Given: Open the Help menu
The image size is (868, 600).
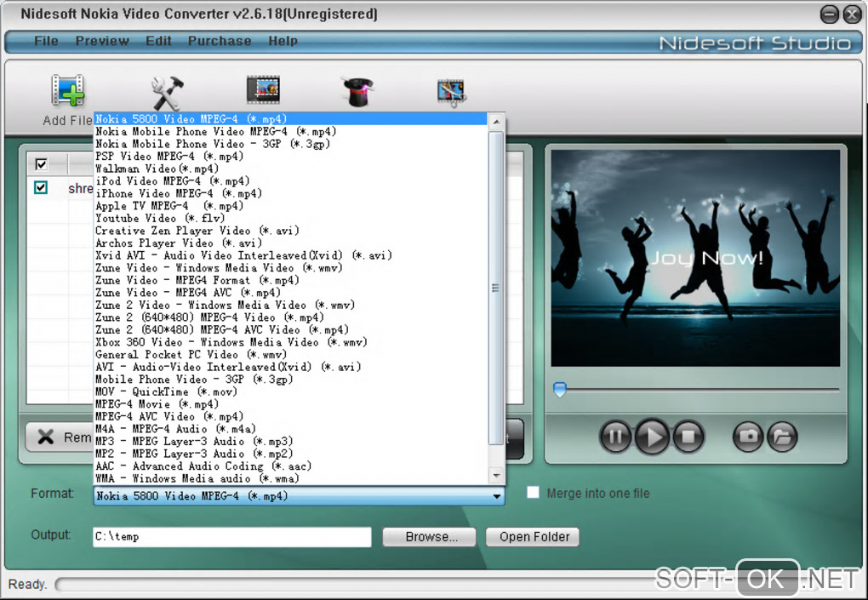Looking at the screenshot, I should (283, 41).
